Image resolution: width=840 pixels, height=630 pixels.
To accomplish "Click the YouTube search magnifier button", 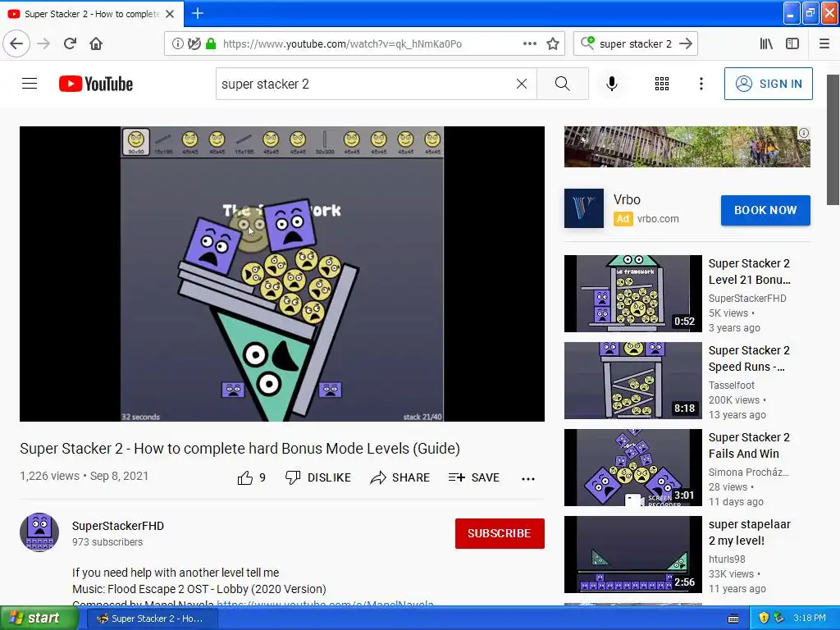I will (x=563, y=84).
